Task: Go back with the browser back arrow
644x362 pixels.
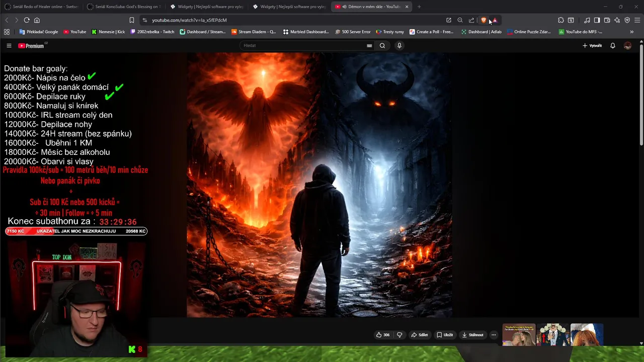Action: [x=7, y=20]
